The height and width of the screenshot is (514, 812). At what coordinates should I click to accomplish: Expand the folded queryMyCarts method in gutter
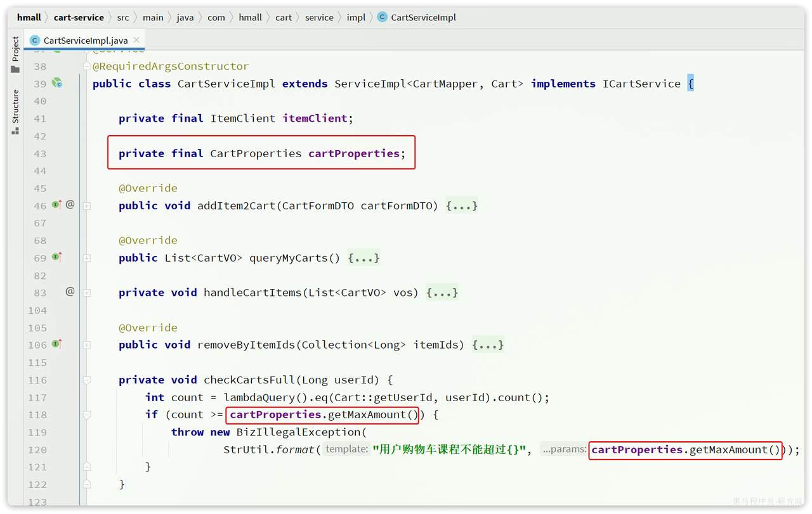87,258
